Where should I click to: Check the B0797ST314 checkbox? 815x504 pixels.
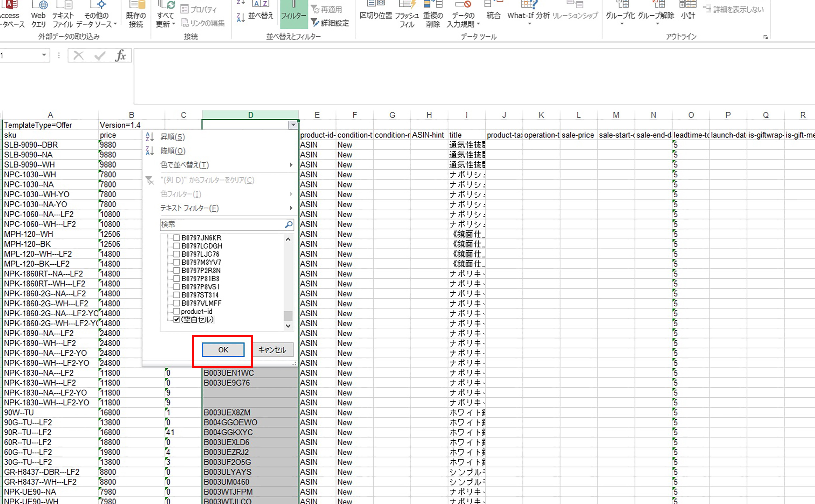[x=176, y=295]
